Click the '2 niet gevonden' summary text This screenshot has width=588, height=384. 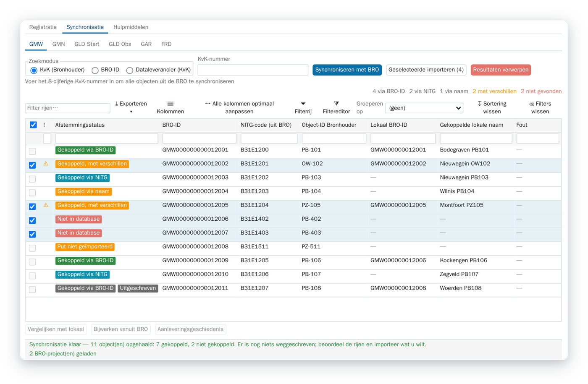pyautogui.click(x=541, y=91)
